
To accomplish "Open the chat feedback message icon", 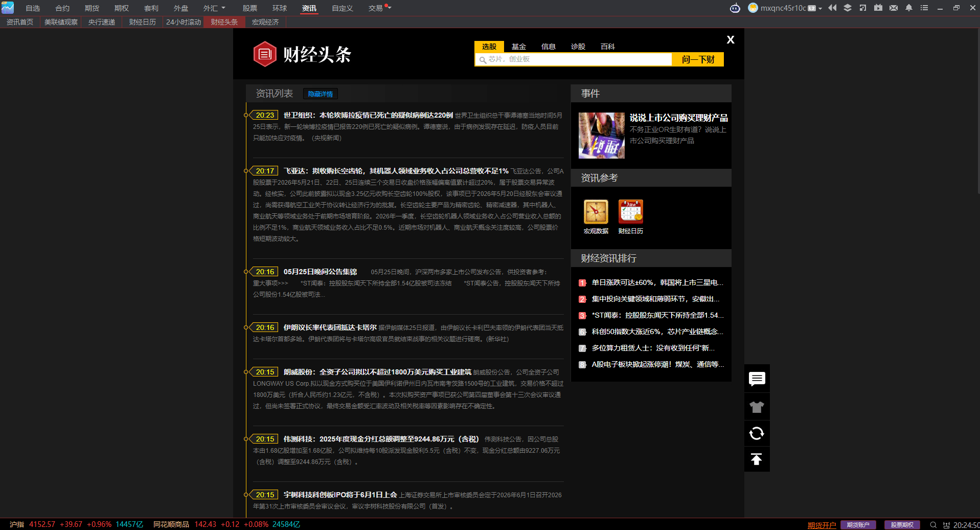I will click(757, 379).
